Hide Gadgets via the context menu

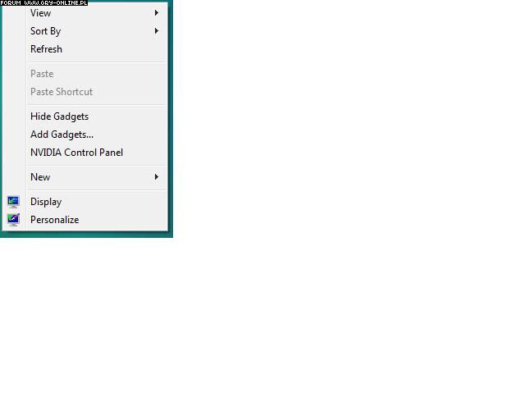59,116
